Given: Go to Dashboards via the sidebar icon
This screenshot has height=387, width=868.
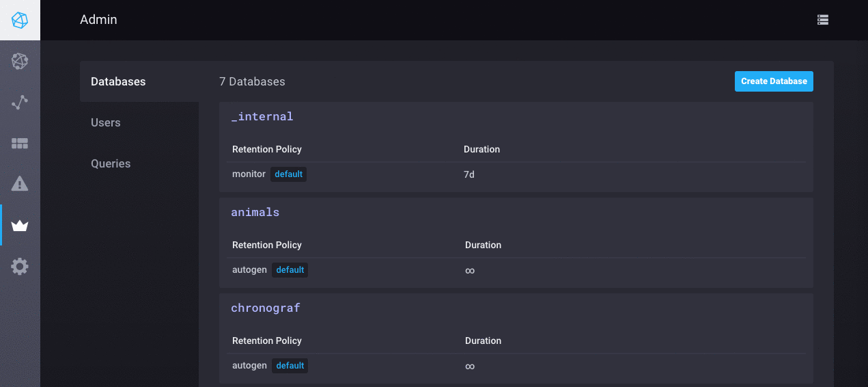Looking at the screenshot, I should tap(20, 144).
